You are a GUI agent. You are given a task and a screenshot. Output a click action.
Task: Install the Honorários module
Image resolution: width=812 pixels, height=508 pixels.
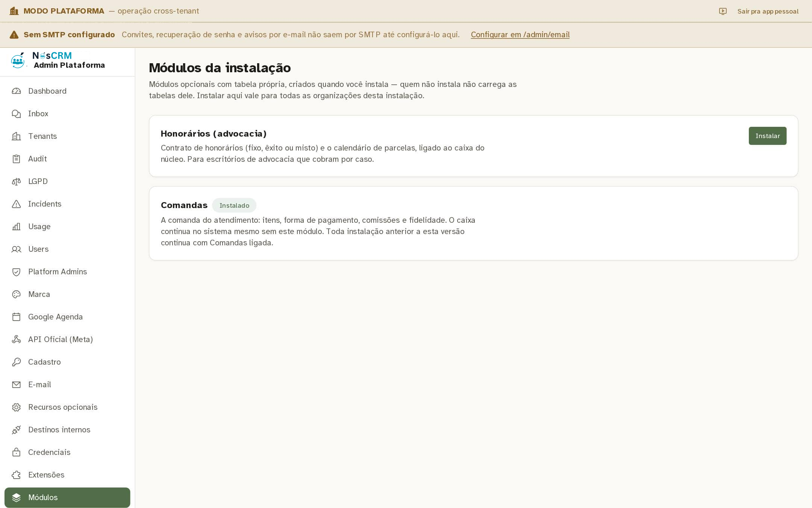point(767,136)
